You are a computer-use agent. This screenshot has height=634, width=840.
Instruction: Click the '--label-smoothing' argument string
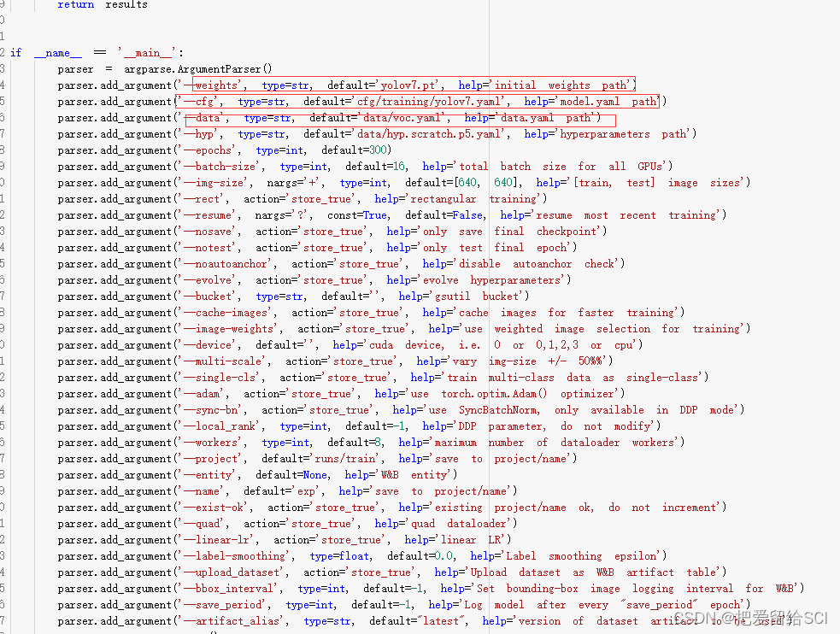click(x=235, y=556)
